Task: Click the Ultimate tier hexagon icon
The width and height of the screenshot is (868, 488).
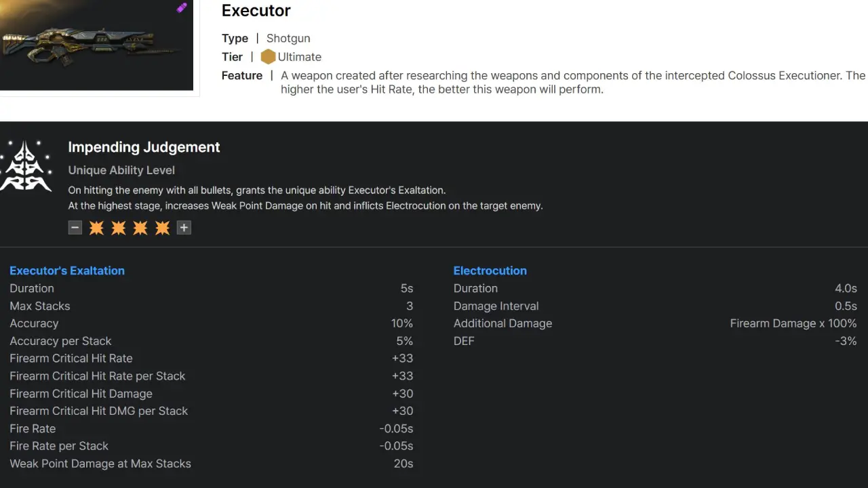Action: (269, 57)
